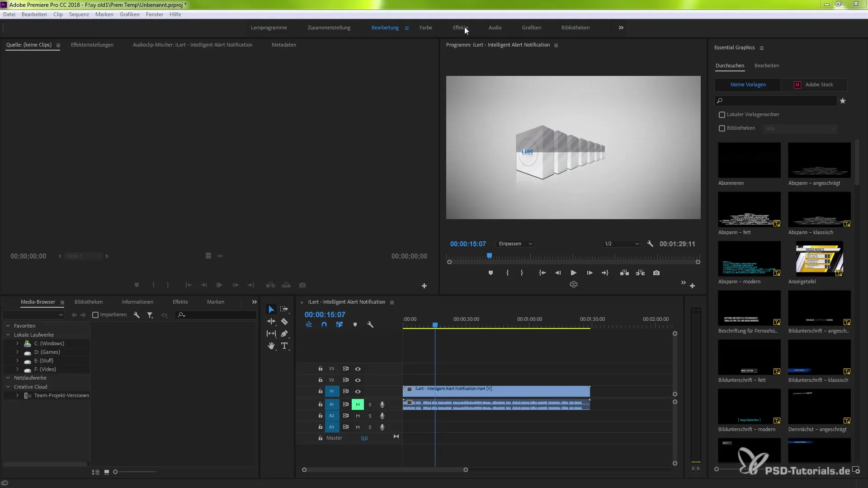Viewport: 868px width, 488px height.
Task: Play the sequence in Program Monitor
Action: click(x=573, y=273)
